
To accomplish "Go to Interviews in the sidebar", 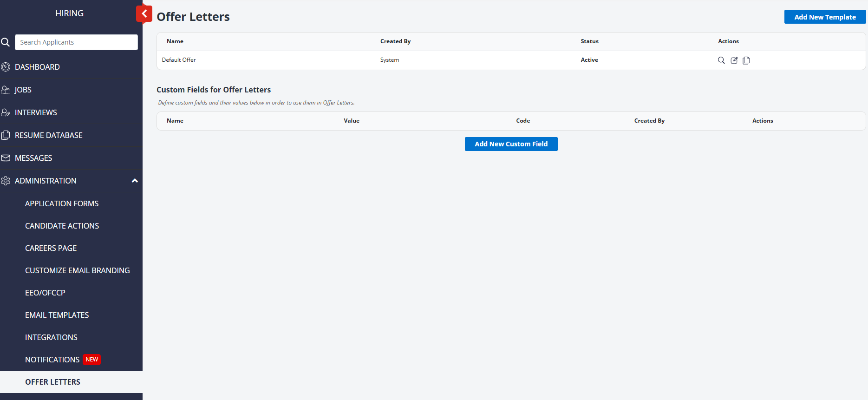I will pos(36,112).
